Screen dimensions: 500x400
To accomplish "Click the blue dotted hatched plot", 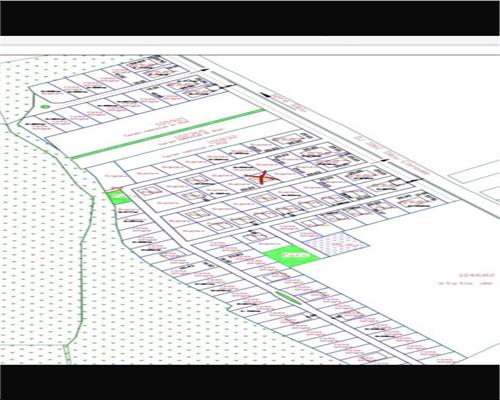I will tap(337, 245).
